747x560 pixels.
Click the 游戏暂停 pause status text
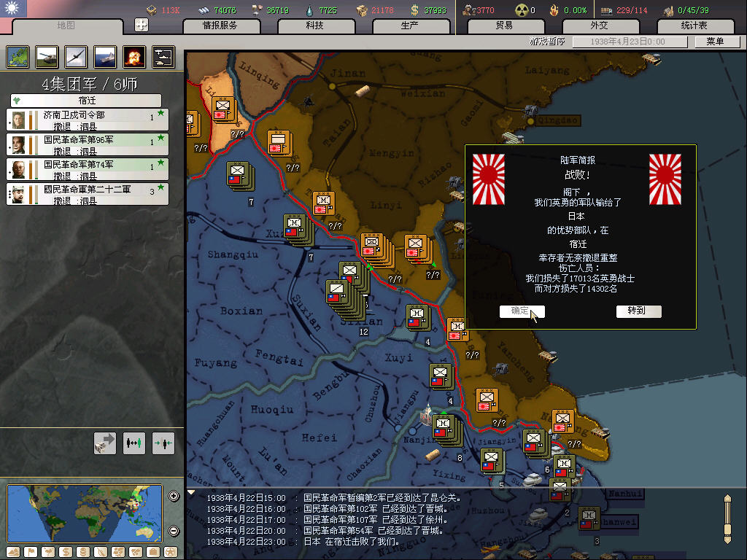pyautogui.click(x=547, y=42)
